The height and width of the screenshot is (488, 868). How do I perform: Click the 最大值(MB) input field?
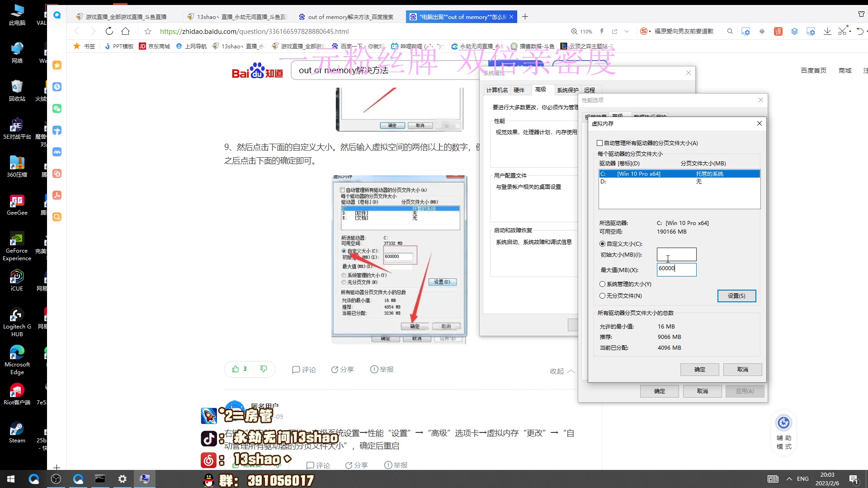676,270
